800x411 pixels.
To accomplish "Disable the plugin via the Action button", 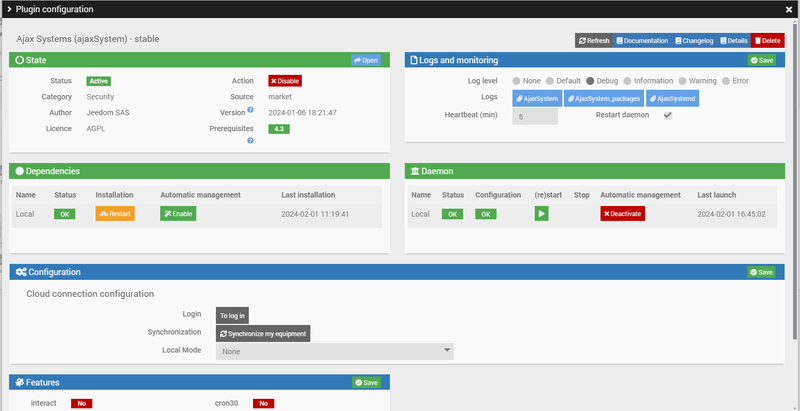I will tap(285, 81).
